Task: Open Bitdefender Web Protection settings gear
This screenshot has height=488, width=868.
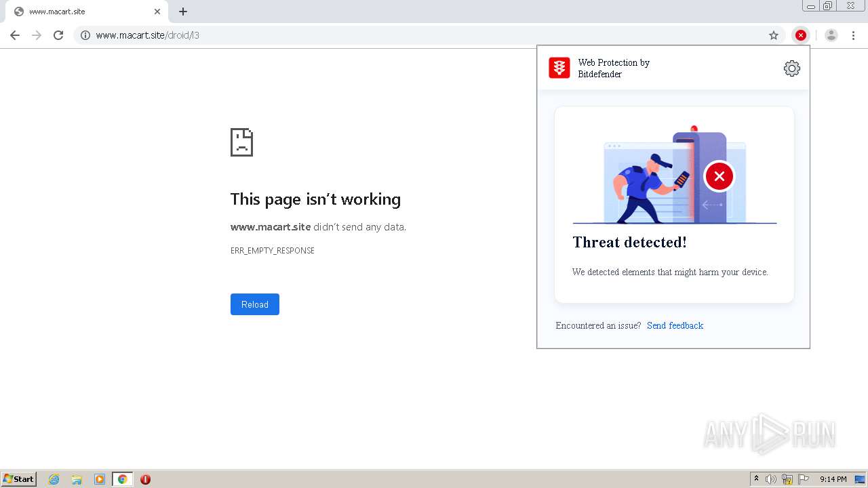Action: (x=792, y=68)
